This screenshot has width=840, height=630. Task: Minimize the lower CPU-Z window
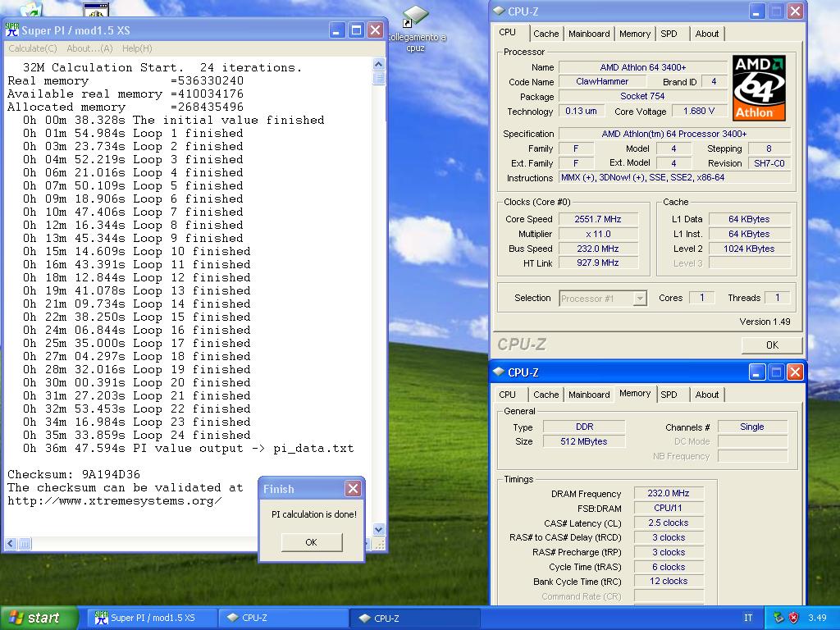(x=756, y=372)
